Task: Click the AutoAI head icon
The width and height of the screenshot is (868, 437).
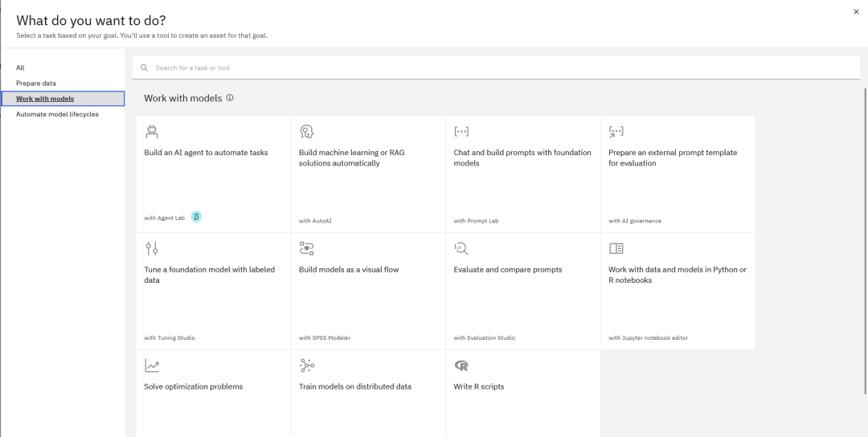Action: coord(306,131)
